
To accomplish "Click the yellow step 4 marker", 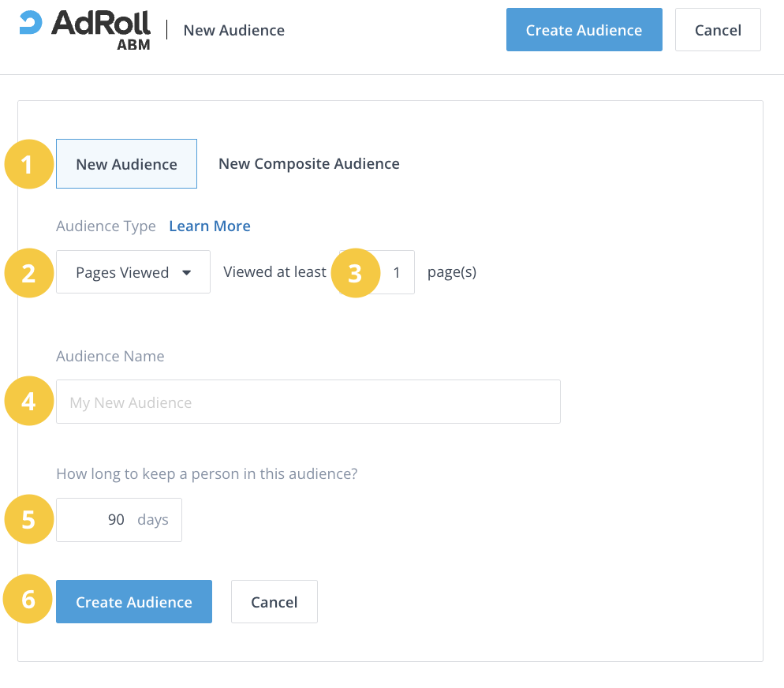I will (x=28, y=402).
